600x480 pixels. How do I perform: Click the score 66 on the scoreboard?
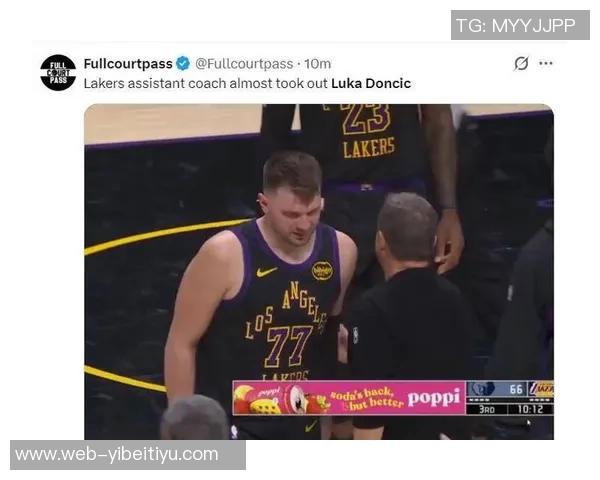coord(516,389)
